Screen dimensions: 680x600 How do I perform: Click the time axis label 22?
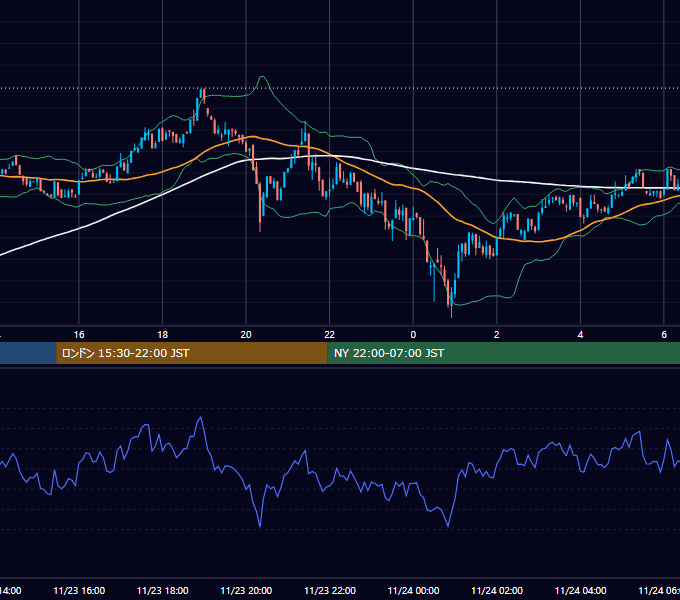pyautogui.click(x=330, y=335)
